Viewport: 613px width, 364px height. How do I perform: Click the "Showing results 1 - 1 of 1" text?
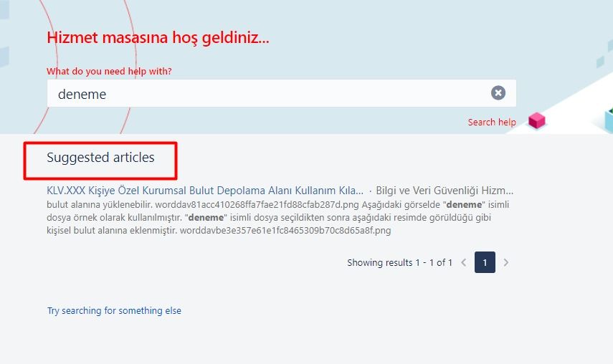399,262
